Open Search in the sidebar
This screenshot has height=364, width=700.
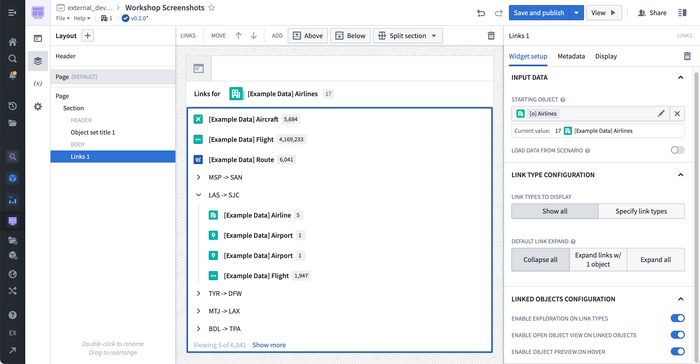(12, 59)
